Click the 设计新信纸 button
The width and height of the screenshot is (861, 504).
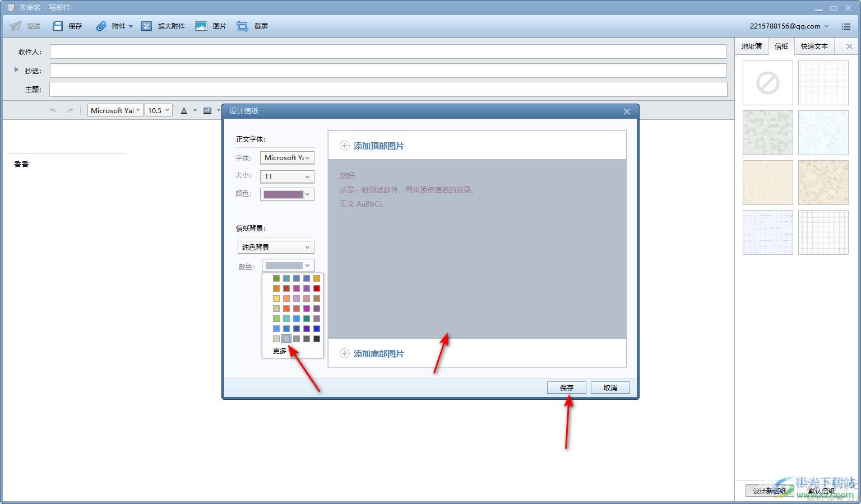click(770, 491)
